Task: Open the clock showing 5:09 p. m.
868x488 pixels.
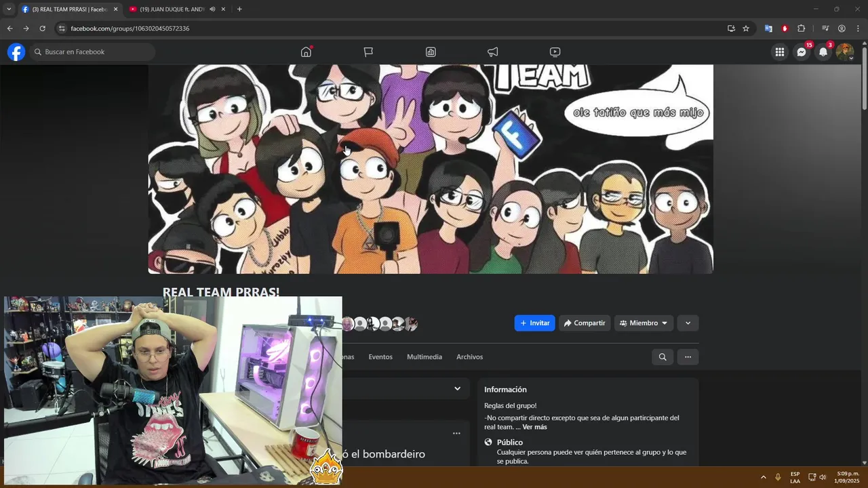Action: tap(847, 477)
